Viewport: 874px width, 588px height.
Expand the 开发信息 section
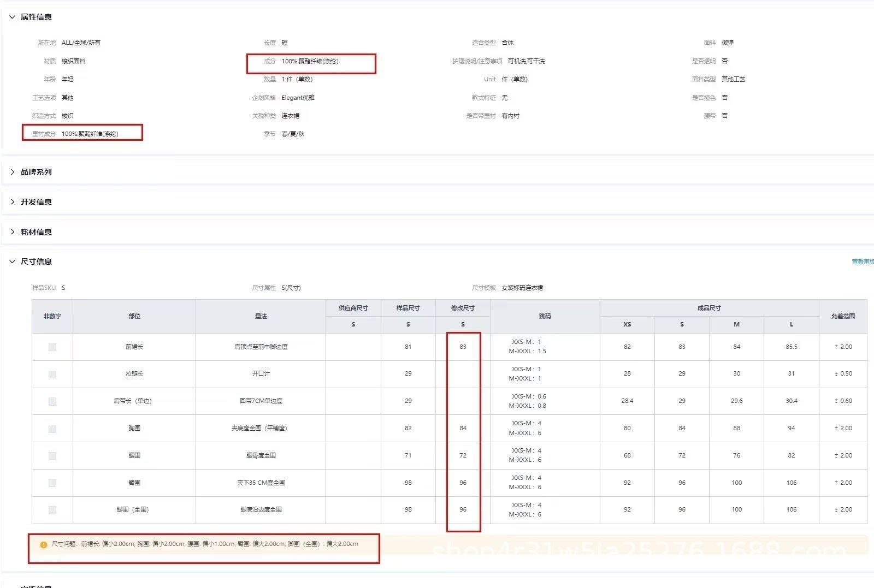[12, 202]
